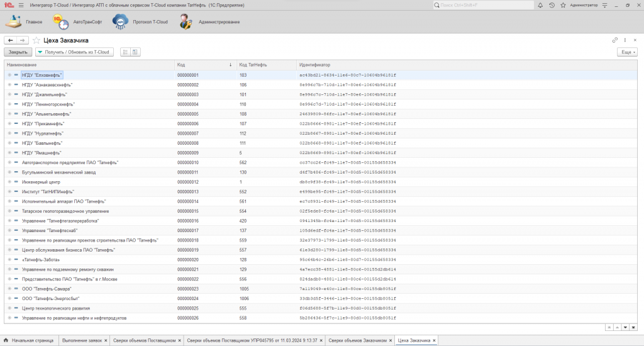Jump to the top of the list arrow

coord(609,328)
